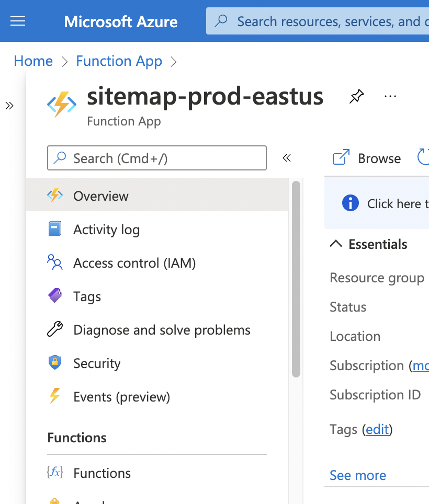Collapse the resource menu sidebar
This screenshot has width=429, height=504.
[x=287, y=158]
